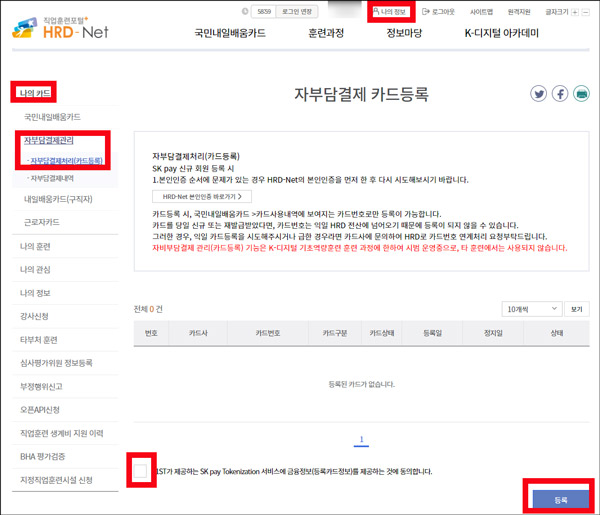The image size is (600, 515).
Task: Open 부정행위신고 sidebar menu
Action: click(41, 386)
